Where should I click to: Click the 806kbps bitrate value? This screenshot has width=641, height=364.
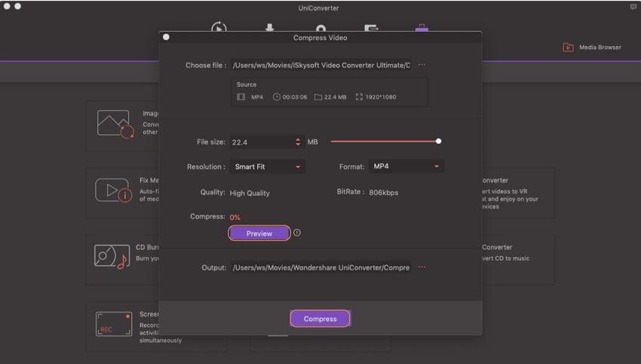click(x=383, y=192)
